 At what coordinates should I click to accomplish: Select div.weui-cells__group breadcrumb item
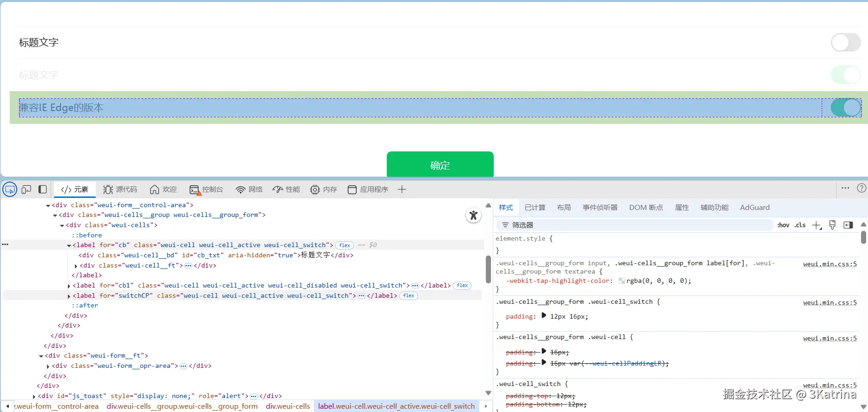pyautogui.click(x=182, y=406)
